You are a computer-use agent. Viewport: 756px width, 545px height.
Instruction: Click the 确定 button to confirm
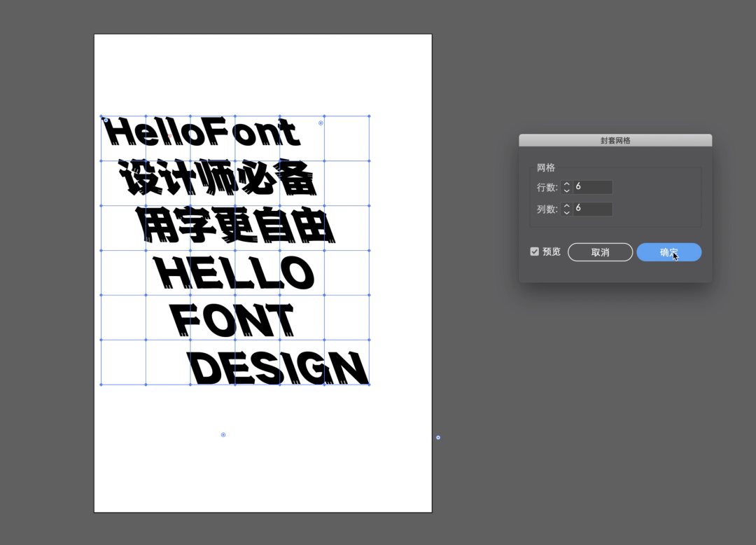668,252
